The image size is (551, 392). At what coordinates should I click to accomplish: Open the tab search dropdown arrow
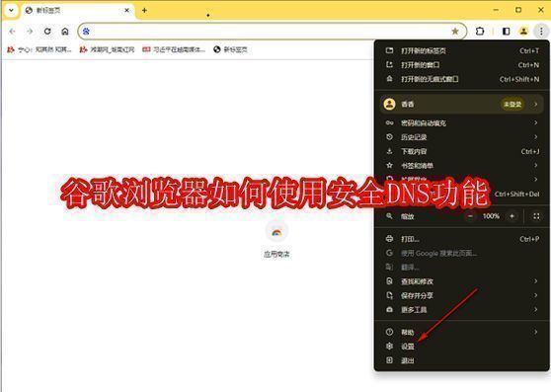click(x=11, y=10)
